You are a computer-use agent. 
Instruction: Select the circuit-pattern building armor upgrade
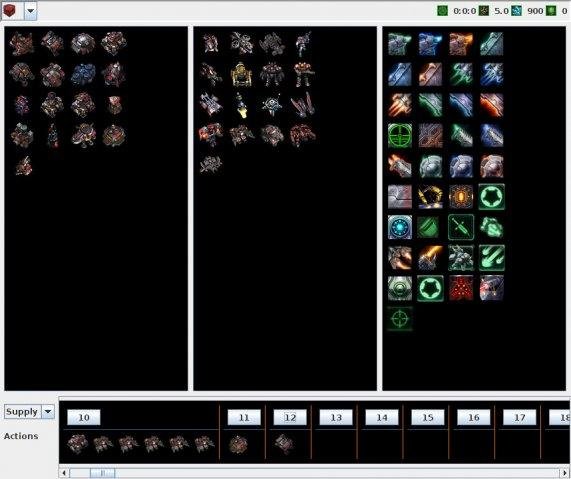pos(430,136)
